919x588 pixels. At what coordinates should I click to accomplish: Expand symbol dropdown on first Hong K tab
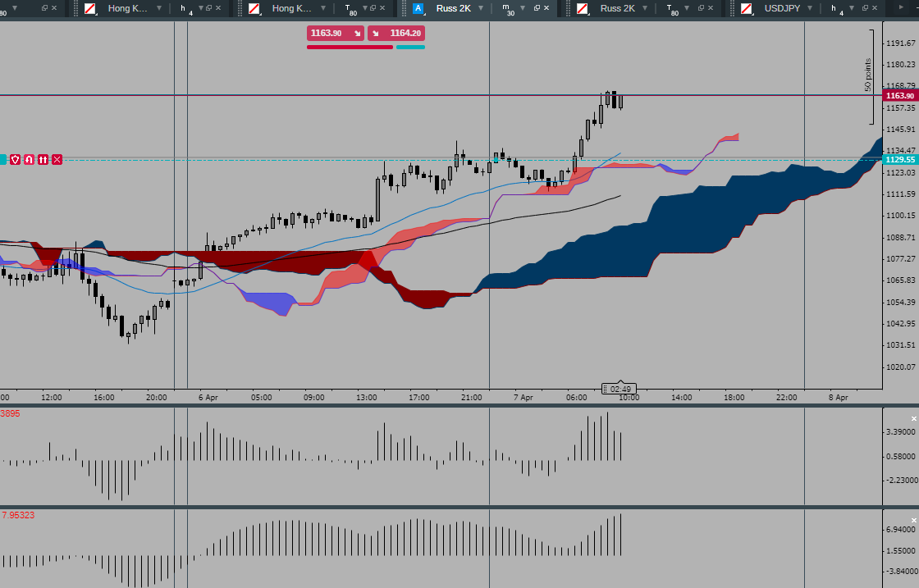click(159, 8)
